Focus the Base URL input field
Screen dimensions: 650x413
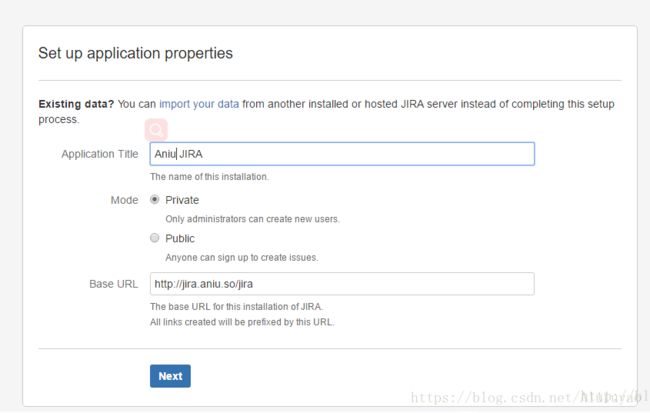[342, 284]
